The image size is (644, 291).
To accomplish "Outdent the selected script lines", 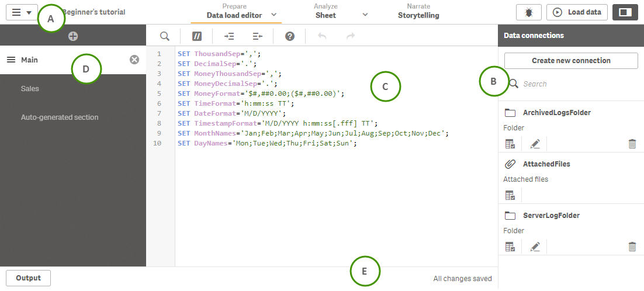I will click(x=258, y=36).
